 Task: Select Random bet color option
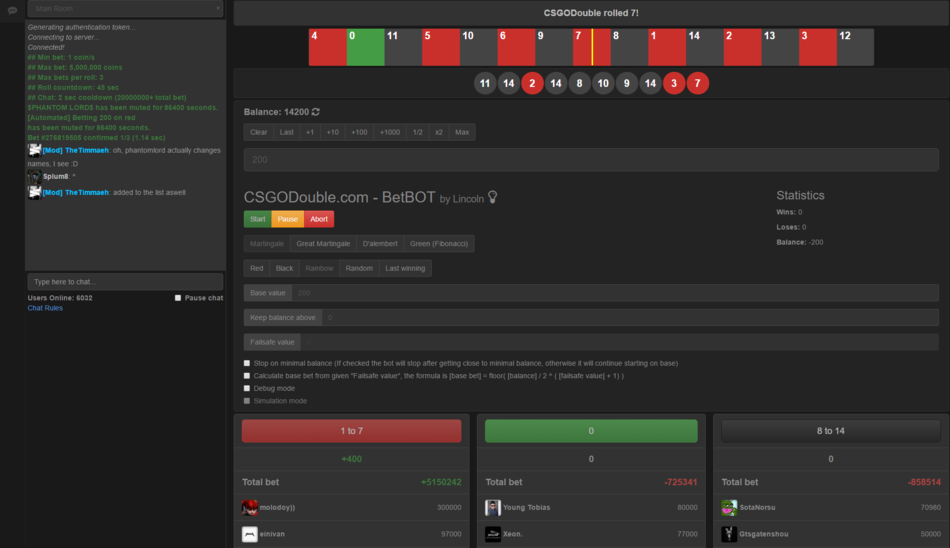click(x=359, y=268)
